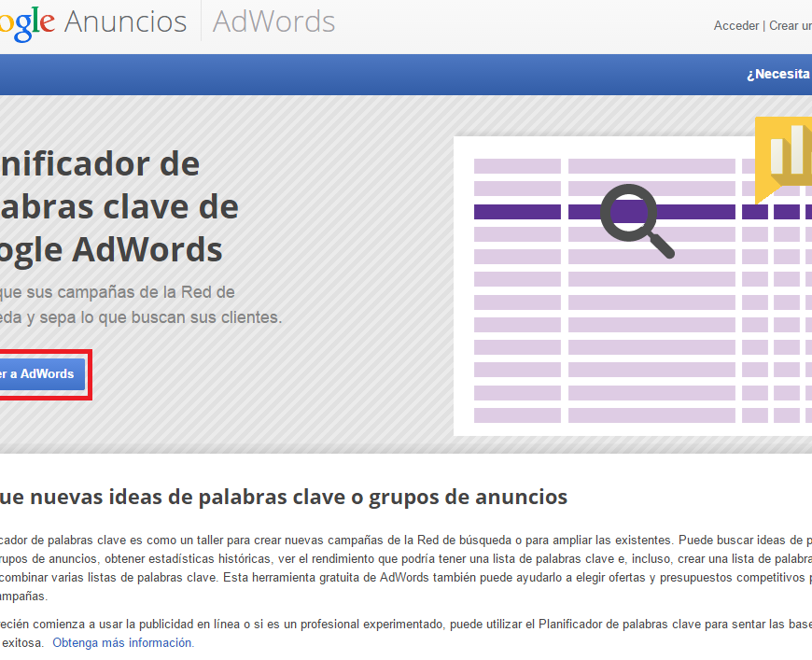Click the blue 'a AdWords' button

[42, 374]
